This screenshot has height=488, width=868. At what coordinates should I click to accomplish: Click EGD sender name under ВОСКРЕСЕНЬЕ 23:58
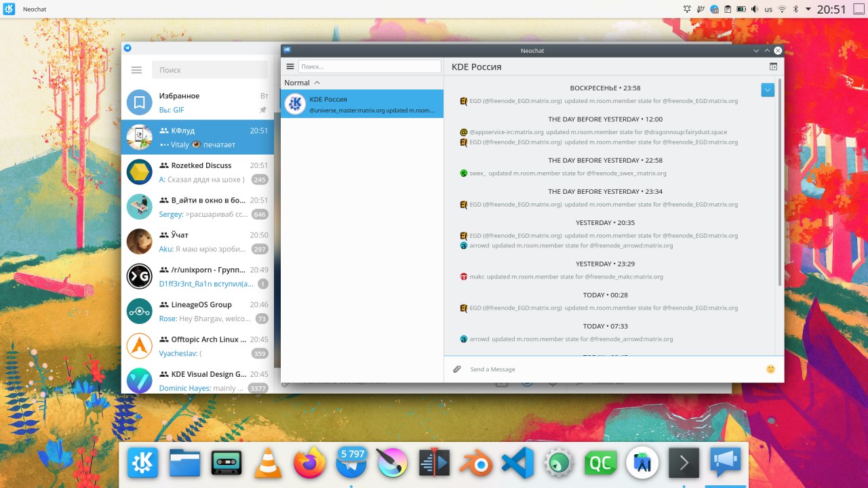pos(515,101)
